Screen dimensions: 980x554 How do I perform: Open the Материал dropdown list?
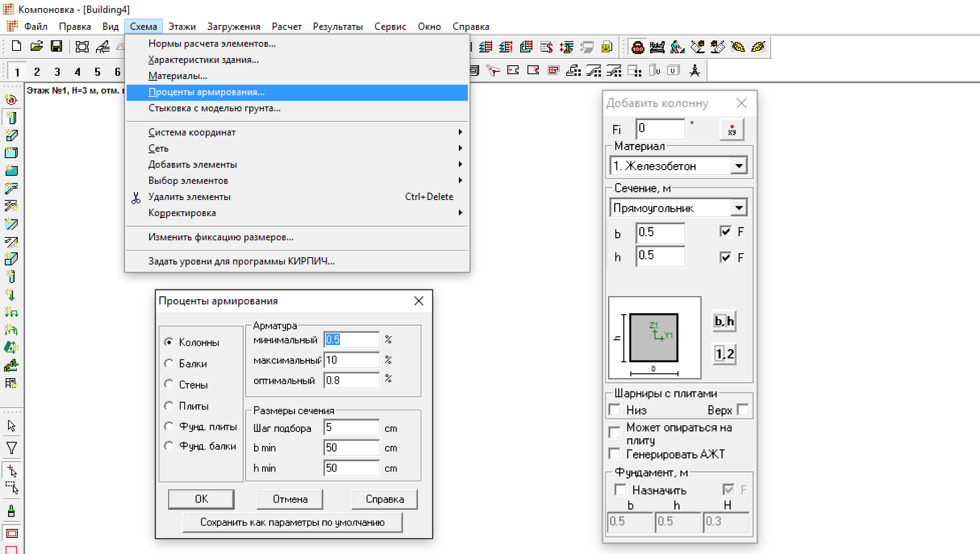(739, 166)
